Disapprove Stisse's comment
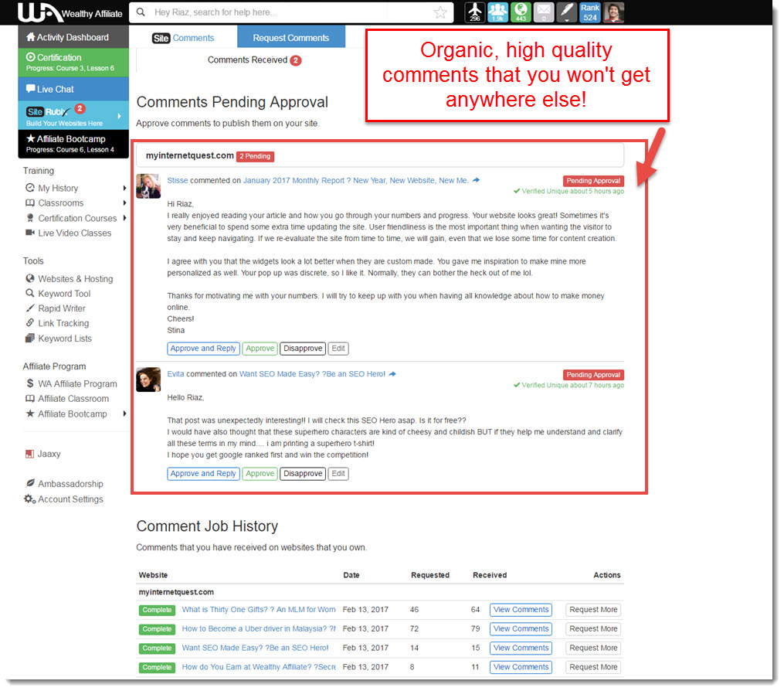The width and height of the screenshot is (784, 691). click(303, 349)
